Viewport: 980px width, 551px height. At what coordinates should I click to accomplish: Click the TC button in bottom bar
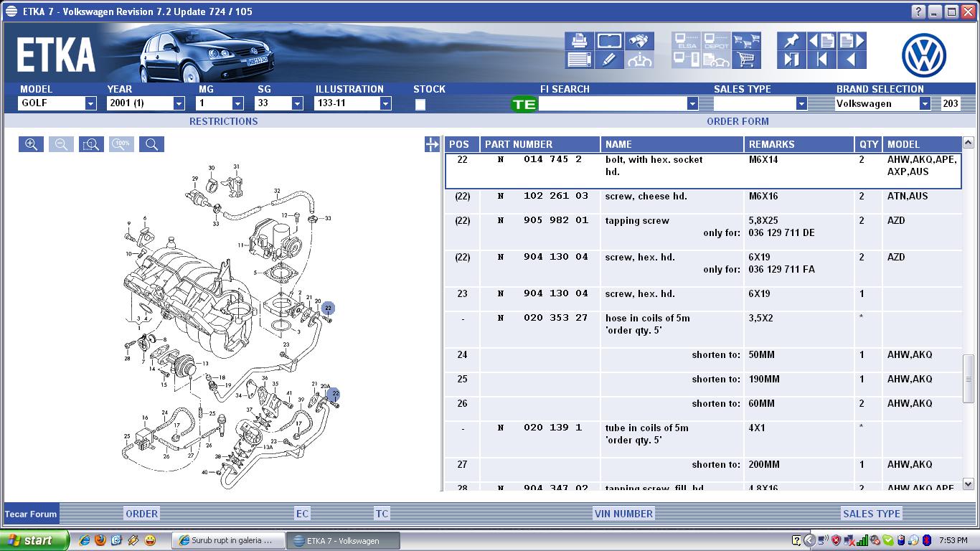(x=382, y=514)
